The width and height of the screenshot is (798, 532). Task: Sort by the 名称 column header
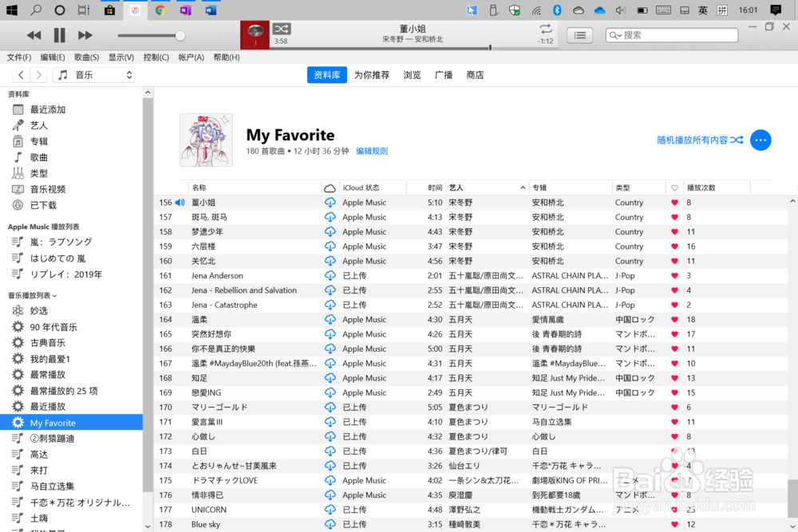[x=255, y=187]
